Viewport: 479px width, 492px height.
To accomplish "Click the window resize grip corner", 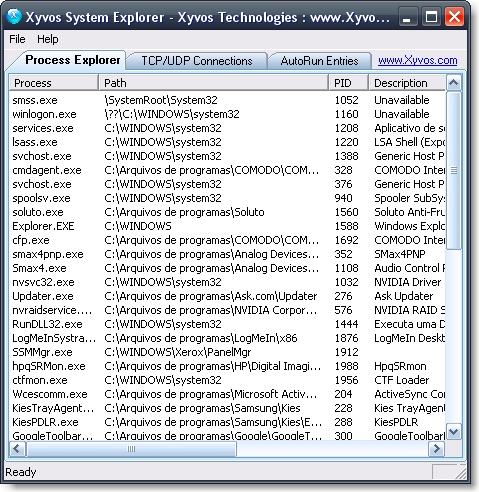I will [x=461, y=473].
